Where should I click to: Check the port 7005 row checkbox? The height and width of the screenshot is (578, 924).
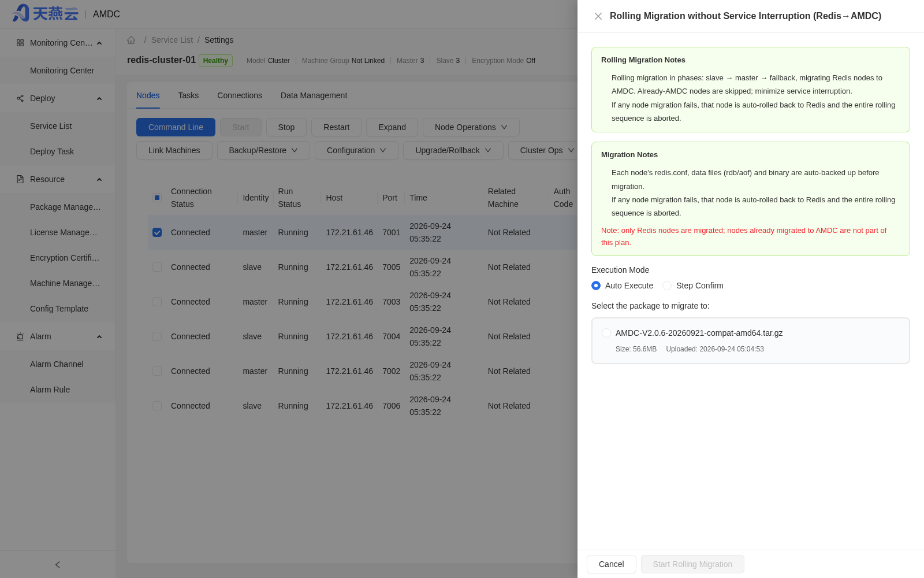point(157,267)
